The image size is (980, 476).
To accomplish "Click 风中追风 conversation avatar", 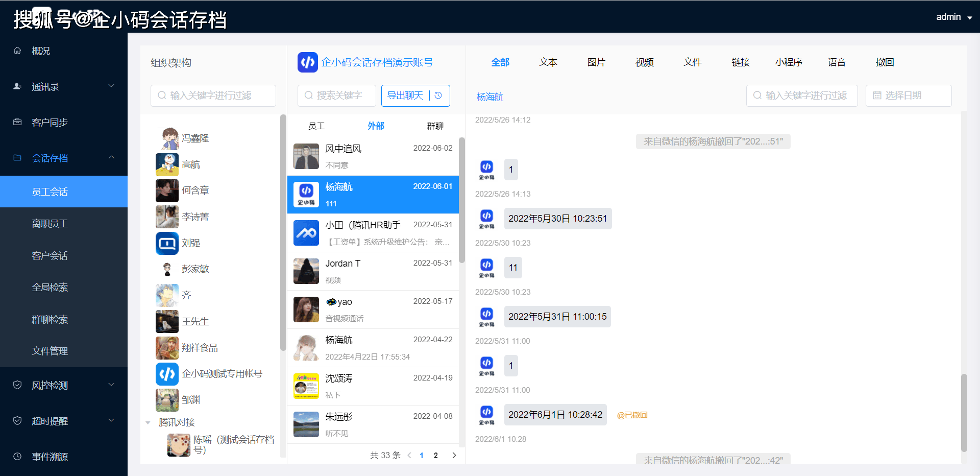I will 306,156.
